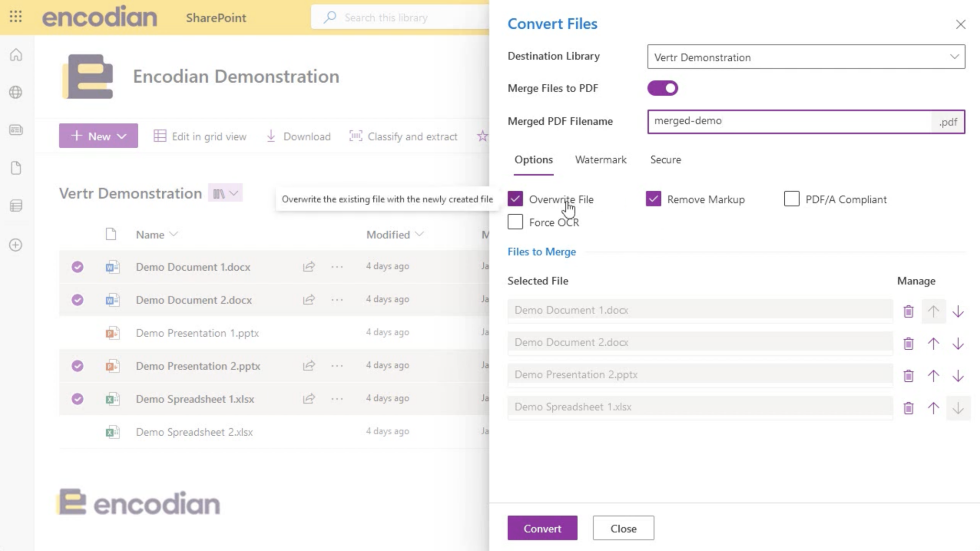Click the Encodian Demonstration site title
980x551 pixels.
coord(236,77)
